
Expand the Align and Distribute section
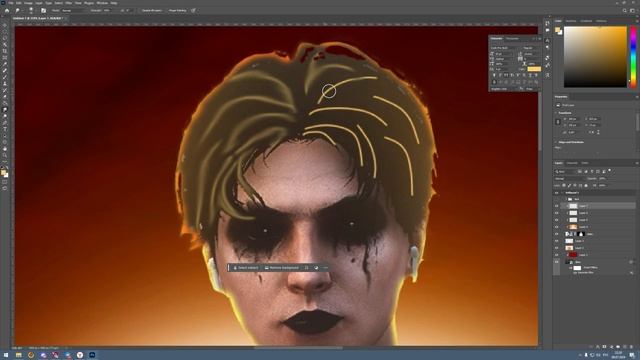556,142
